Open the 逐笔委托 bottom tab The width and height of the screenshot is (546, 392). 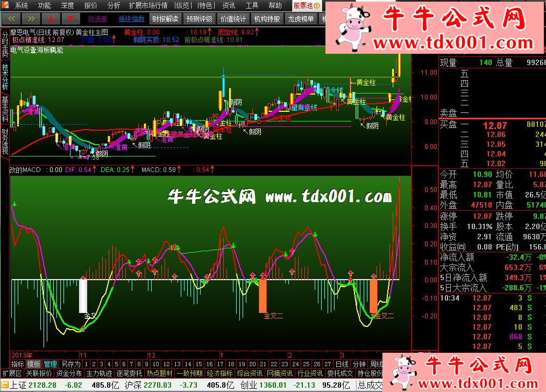pyautogui.click(x=129, y=373)
